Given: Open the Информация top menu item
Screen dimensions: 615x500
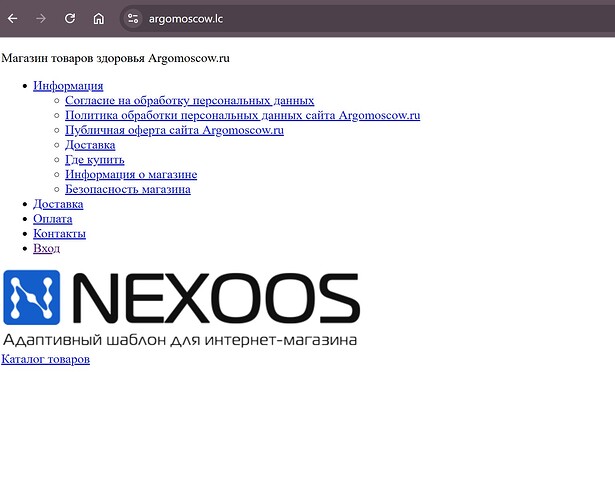Looking at the screenshot, I should (x=68, y=86).
